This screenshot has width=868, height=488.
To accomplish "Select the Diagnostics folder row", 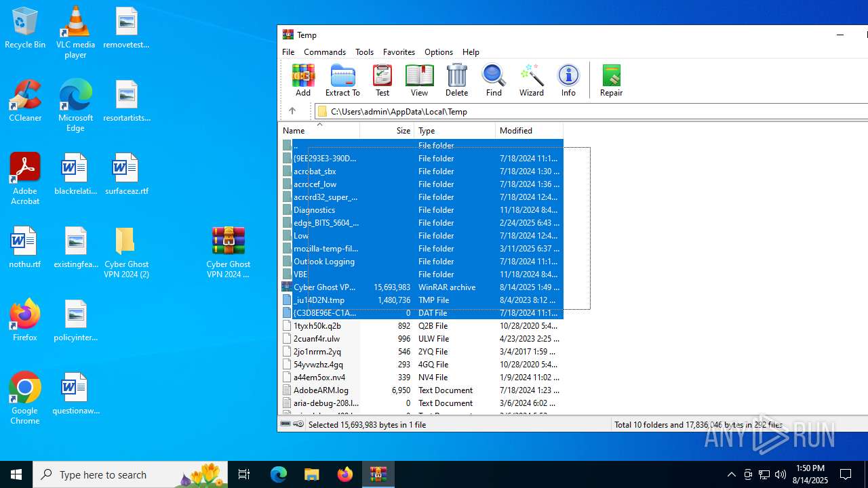I will click(x=421, y=210).
